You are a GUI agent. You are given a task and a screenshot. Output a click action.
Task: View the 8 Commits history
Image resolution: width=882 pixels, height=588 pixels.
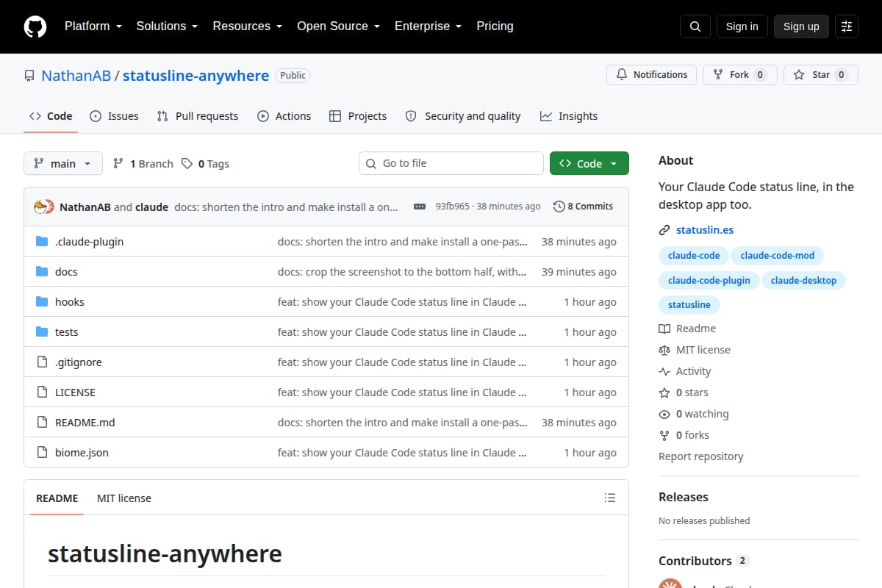584,207
